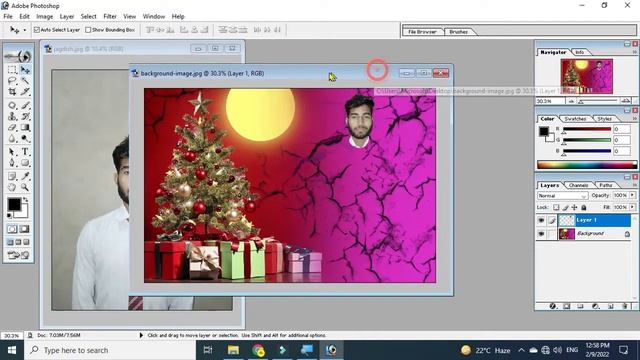640x360 pixels.
Task: Select the Gradient tool
Action: 25,127
